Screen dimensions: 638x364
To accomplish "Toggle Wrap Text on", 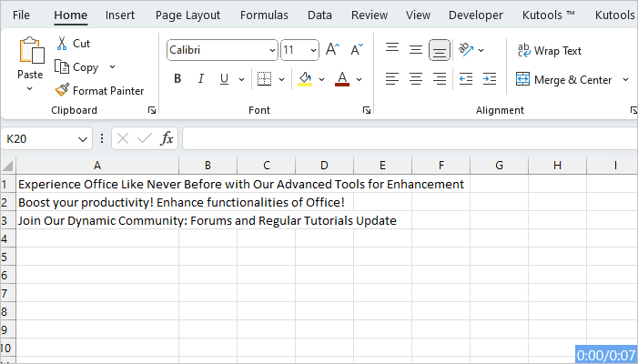I will tap(549, 51).
